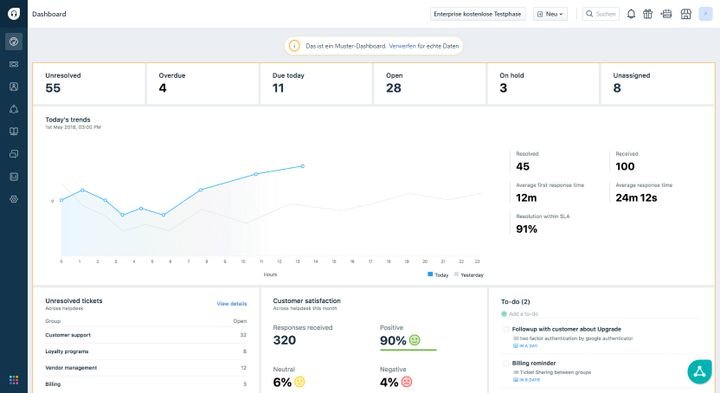The image size is (720, 393).
Task: Select the Vendor management group row
Action: pyautogui.click(x=146, y=368)
